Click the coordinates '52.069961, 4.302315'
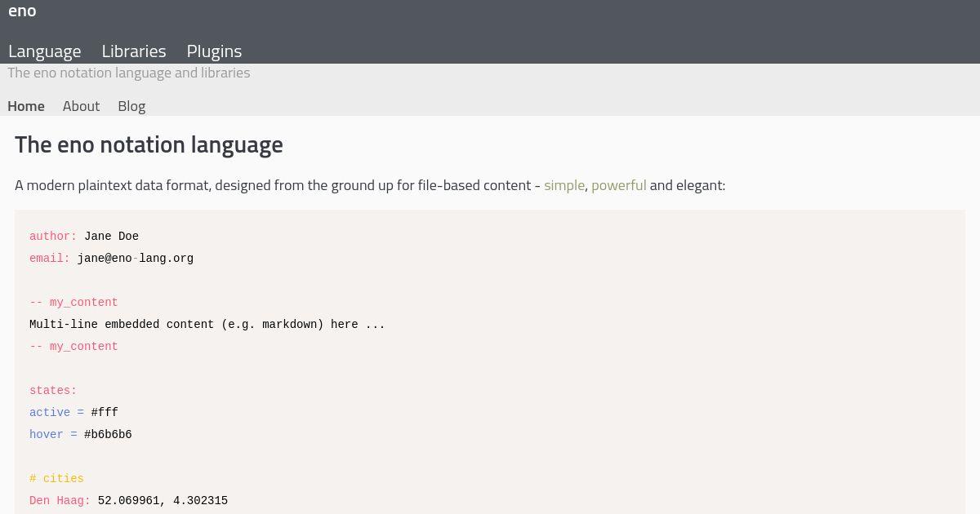980x514 pixels. pos(163,501)
